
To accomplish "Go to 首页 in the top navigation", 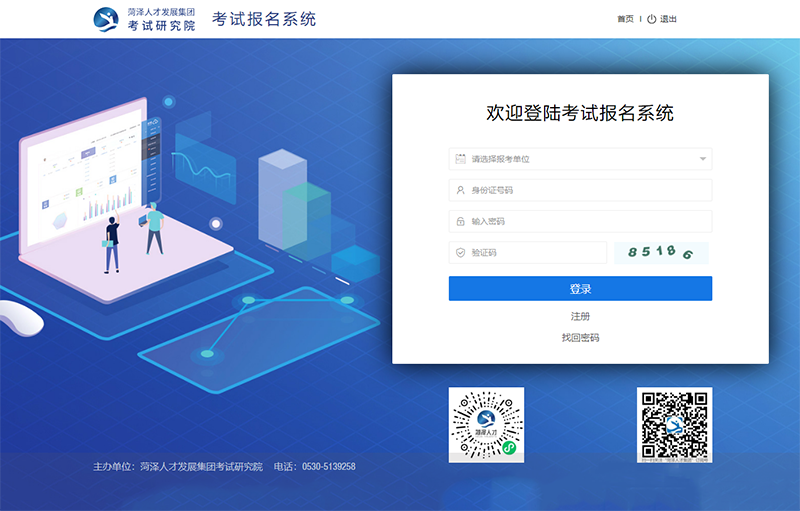I will [625, 19].
